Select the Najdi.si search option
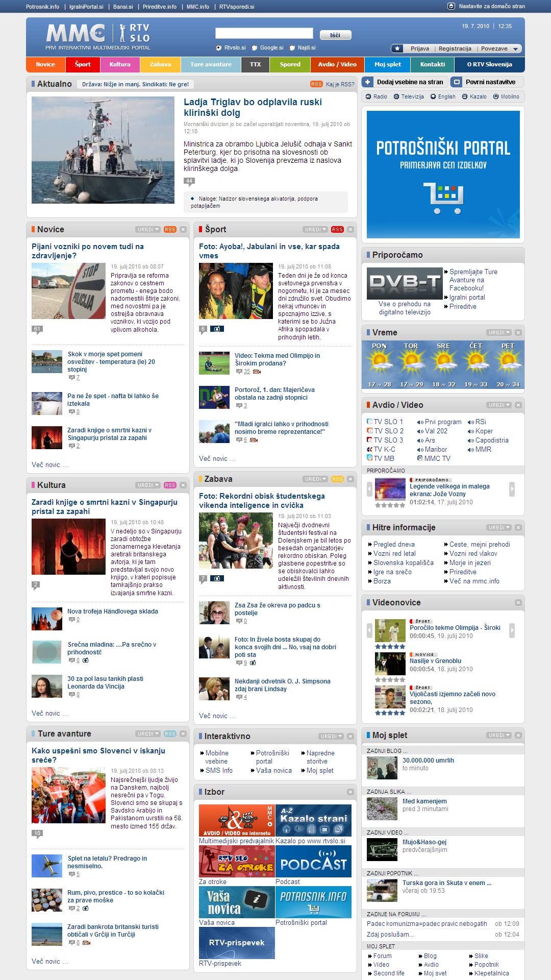 [x=292, y=48]
